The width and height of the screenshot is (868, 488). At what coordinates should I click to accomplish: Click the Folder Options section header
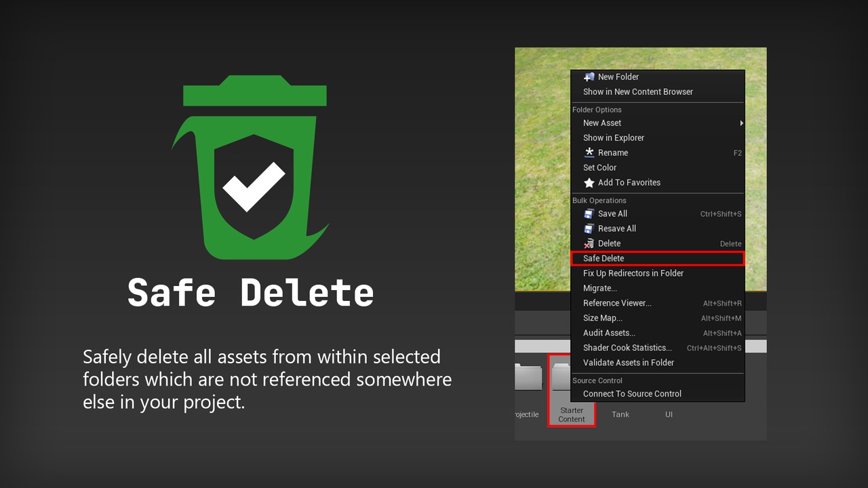(x=597, y=110)
